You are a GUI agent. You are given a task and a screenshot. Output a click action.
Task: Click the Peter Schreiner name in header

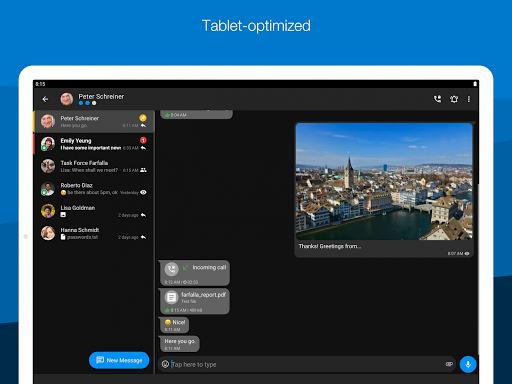101,96
